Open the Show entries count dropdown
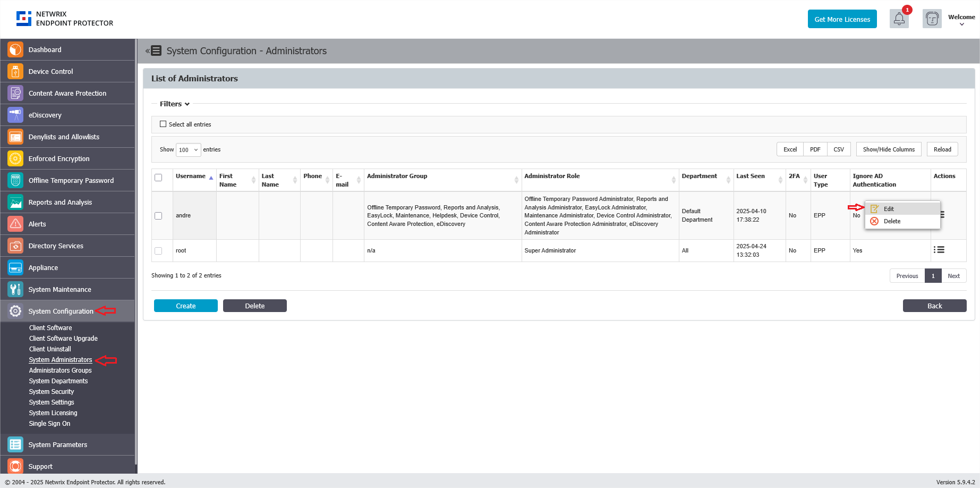This screenshot has width=980, height=488. (188, 150)
